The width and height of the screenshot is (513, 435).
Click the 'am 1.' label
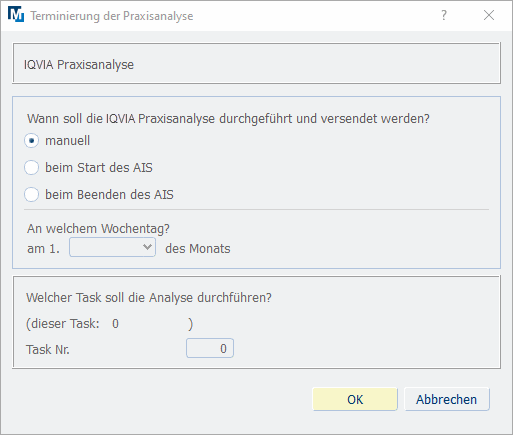click(x=44, y=249)
